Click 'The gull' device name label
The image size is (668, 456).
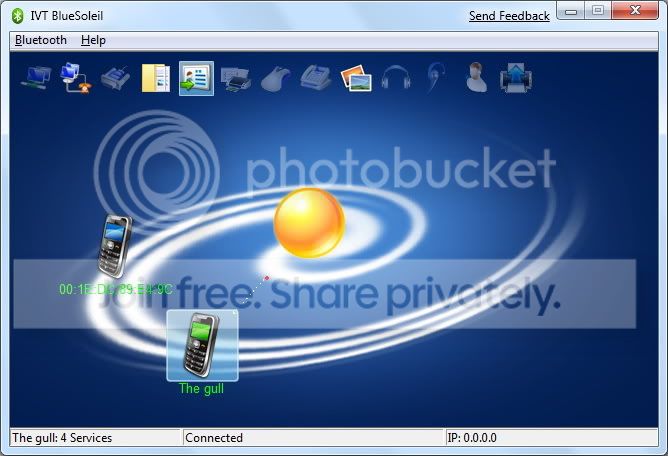202,388
